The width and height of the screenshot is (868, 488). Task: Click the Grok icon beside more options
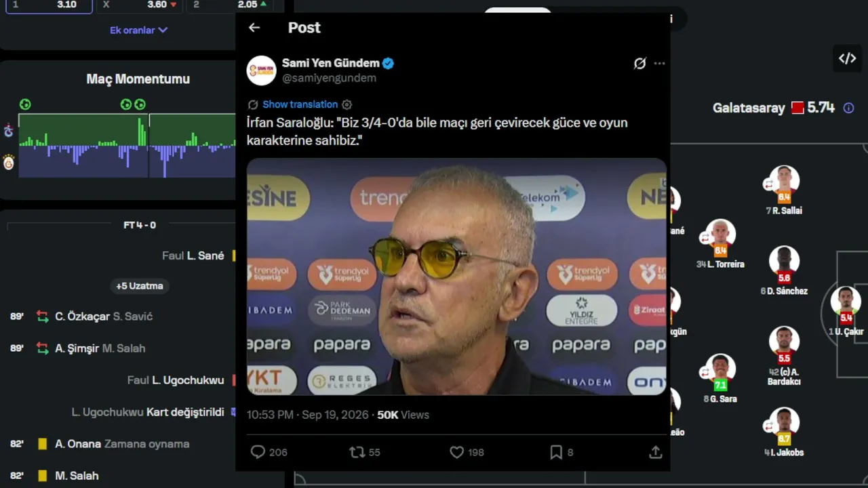coord(639,63)
